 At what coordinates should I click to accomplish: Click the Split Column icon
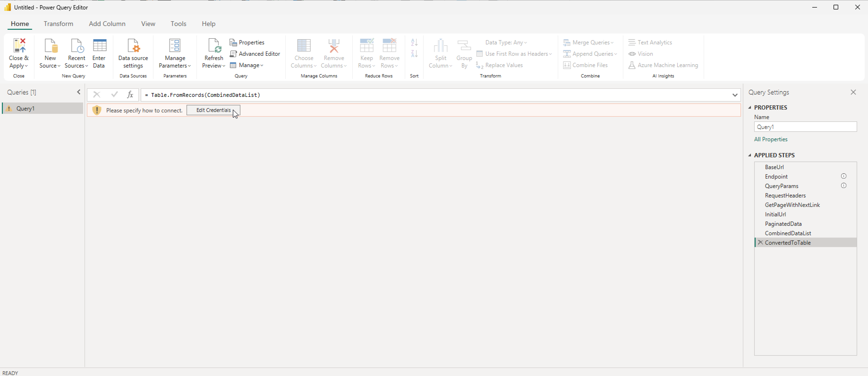440,46
